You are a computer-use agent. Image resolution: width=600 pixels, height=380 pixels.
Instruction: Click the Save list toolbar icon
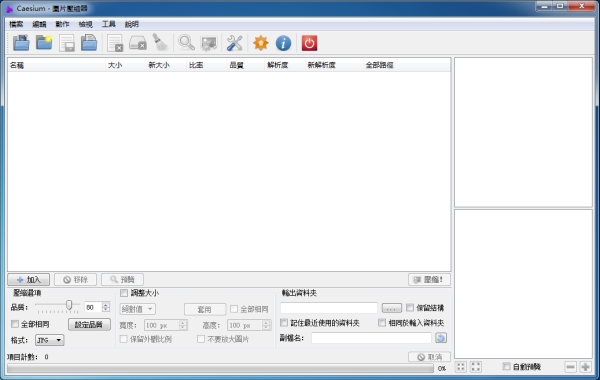click(x=67, y=43)
